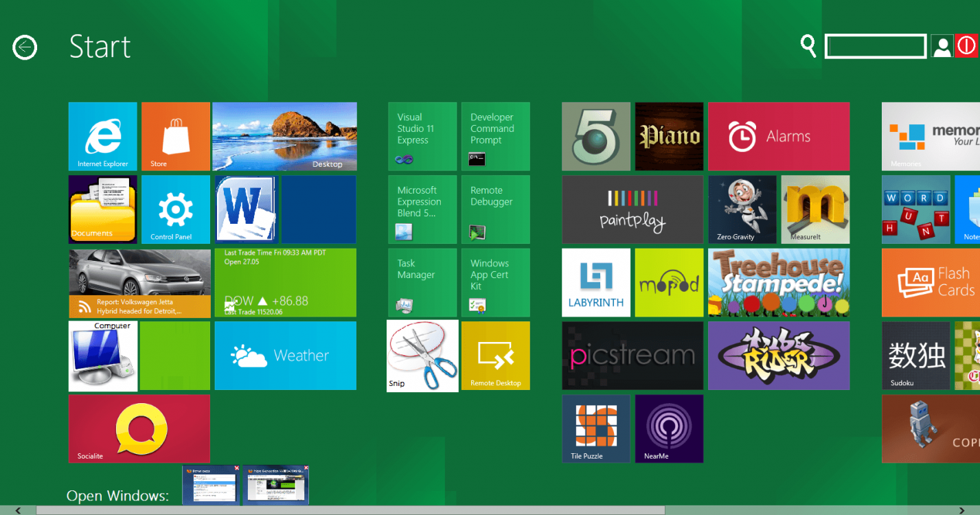The height and width of the screenshot is (515, 980).
Task: Open the DOW stock tile
Action: (286, 283)
